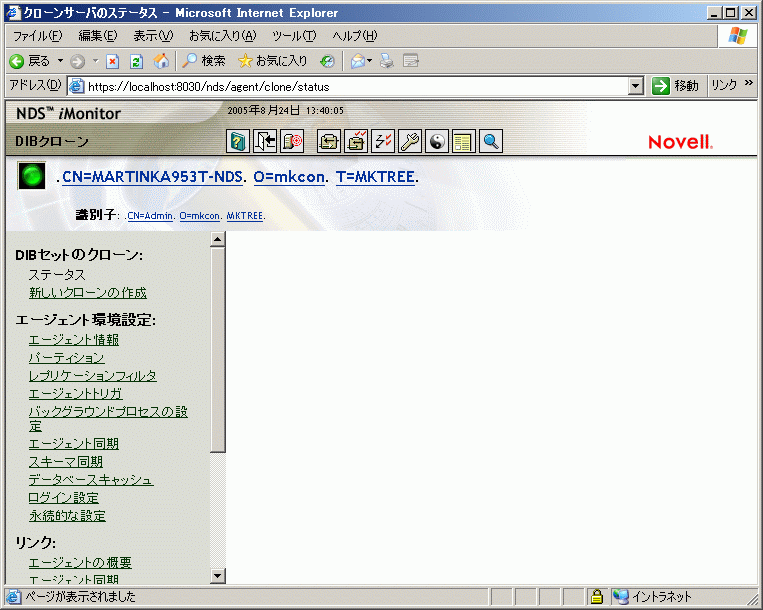Click the sidebar scrollbar down arrow
The height and width of the screenshot is (610, 763).
point(218,576)
